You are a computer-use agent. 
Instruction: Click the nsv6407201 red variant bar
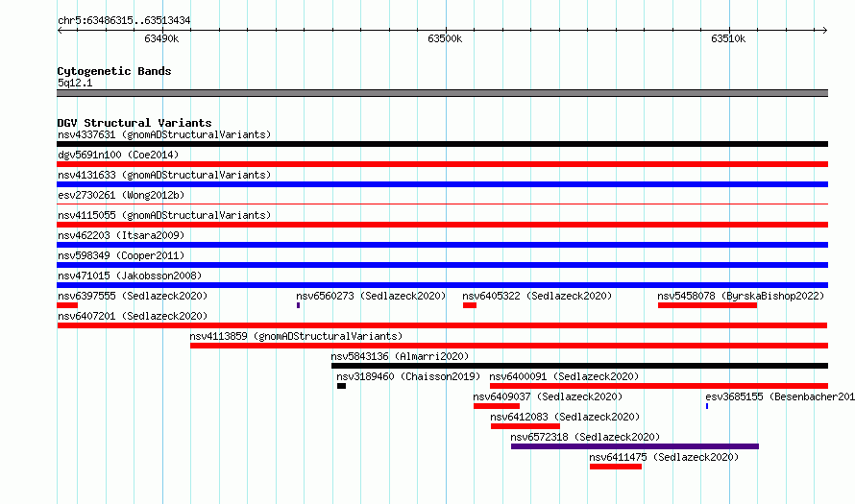(x=442, y=325)
